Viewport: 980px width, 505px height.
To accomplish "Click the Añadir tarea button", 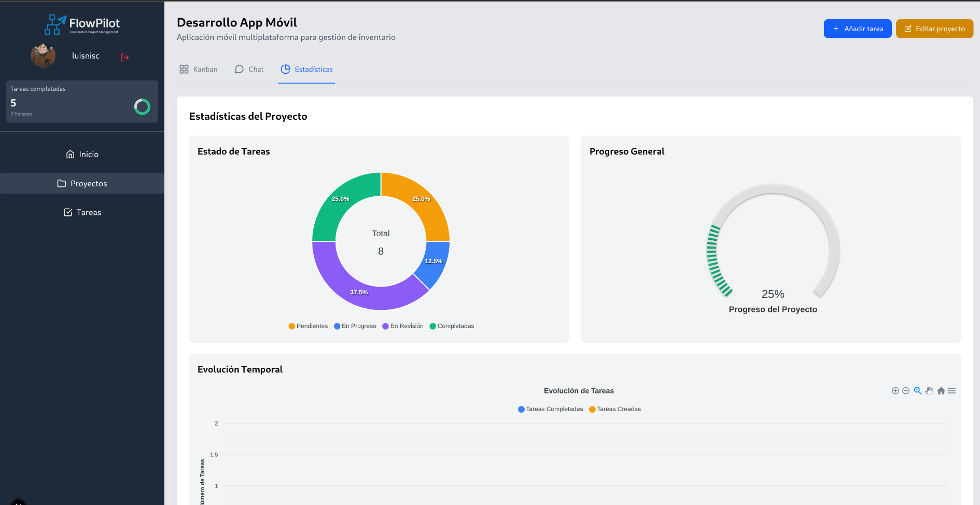I will [857, 29].
